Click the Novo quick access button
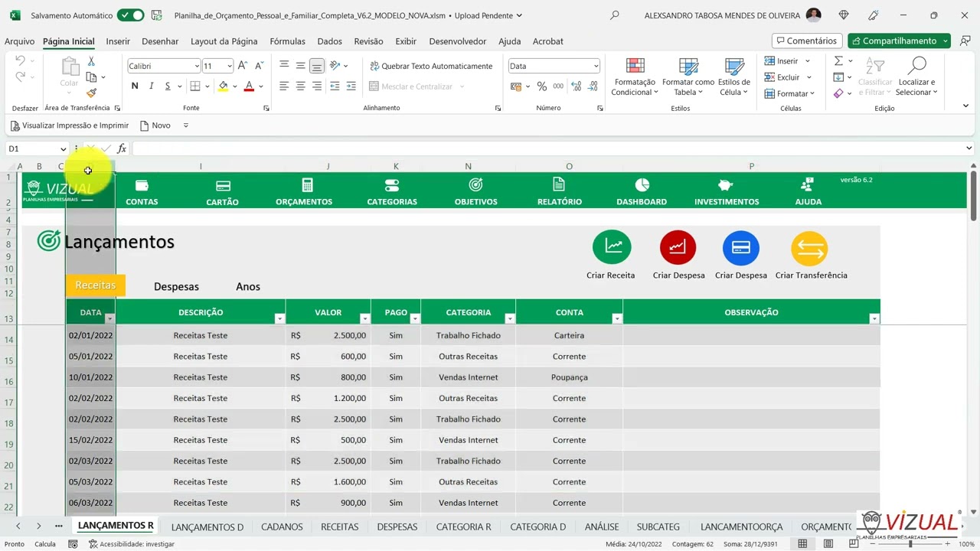 click(155, 126)
